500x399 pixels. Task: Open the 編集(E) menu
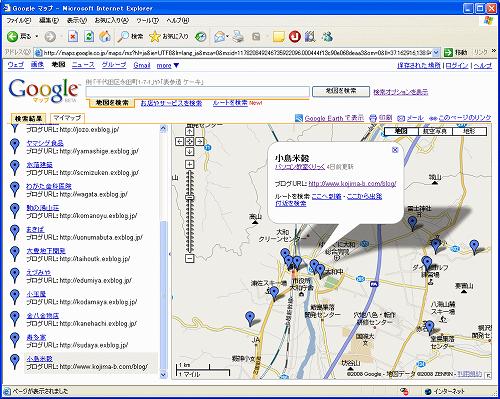[x=49, y=21]
